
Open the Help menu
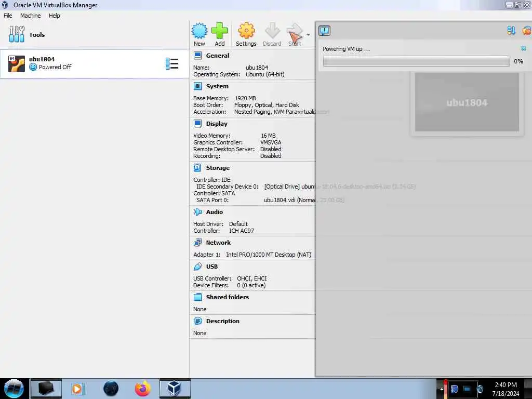(x=54, y=16)
